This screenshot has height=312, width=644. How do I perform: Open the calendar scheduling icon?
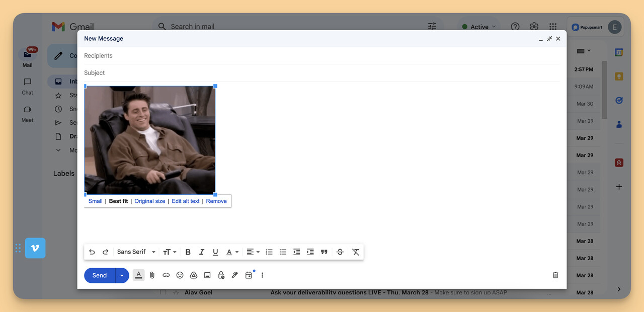[249, 275]
